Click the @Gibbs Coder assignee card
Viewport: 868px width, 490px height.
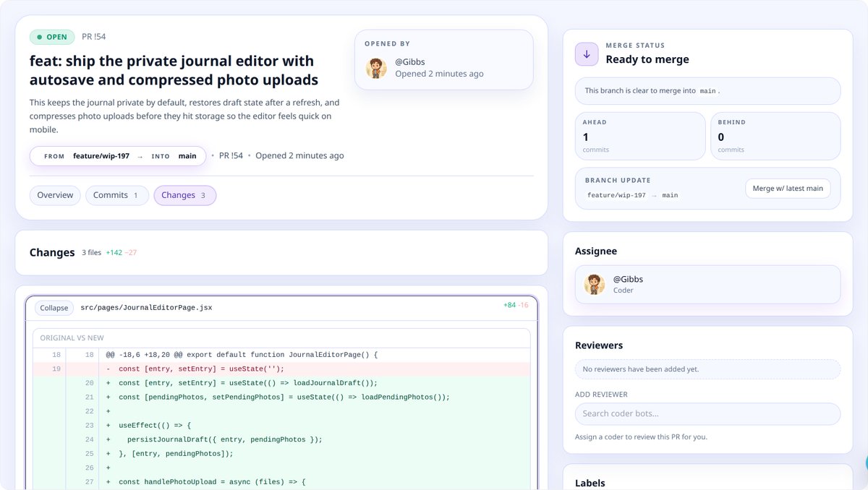[x=707, y=284]
